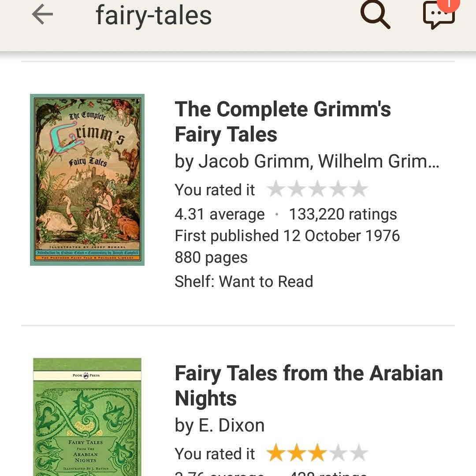This screenshot has height=476, width=476.
Task: View author E. Dixon
Action: pyautogui.click(x=219, y=425)
